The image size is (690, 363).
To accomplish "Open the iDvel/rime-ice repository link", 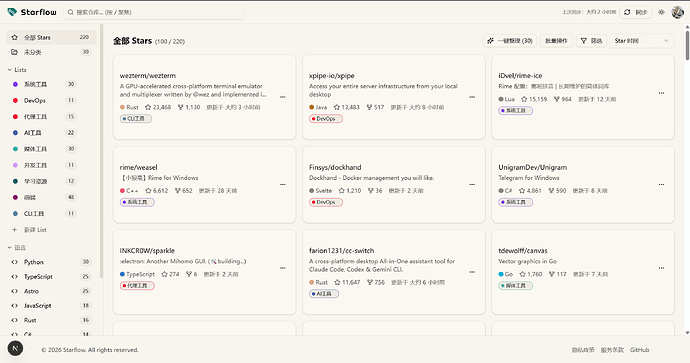I will tap(520, 76).
